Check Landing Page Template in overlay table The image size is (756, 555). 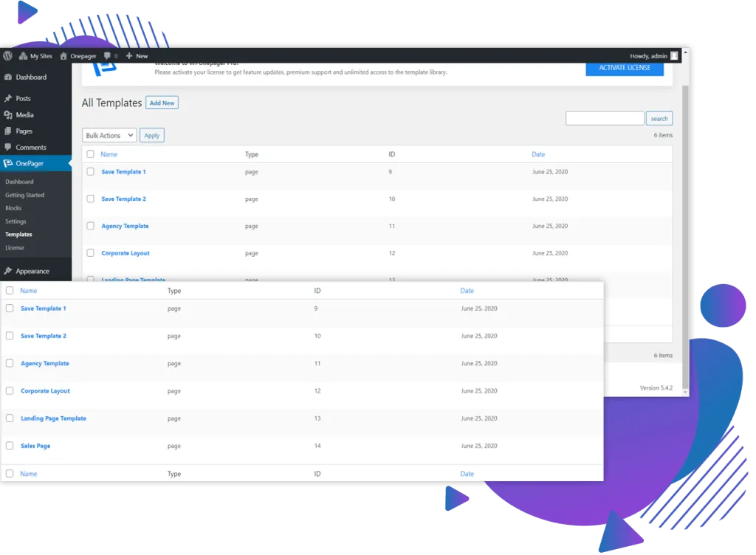10,418
